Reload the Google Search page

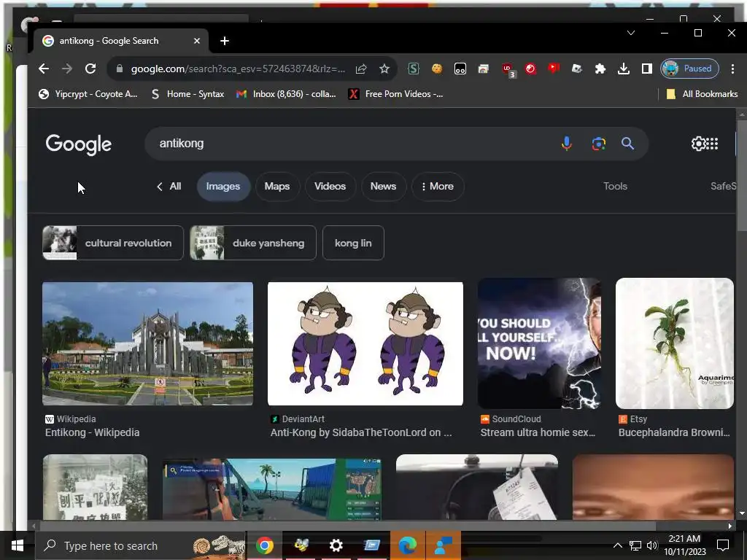(x=90, y=69)
